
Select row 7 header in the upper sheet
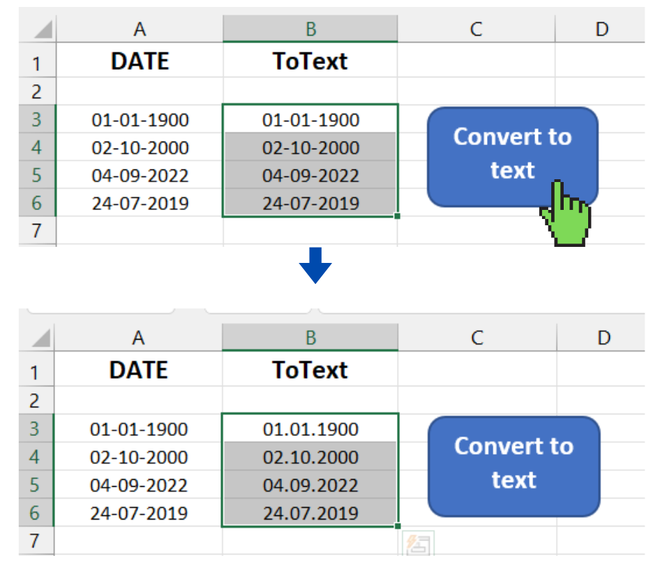pyautogui.click(x=37, y=231)
